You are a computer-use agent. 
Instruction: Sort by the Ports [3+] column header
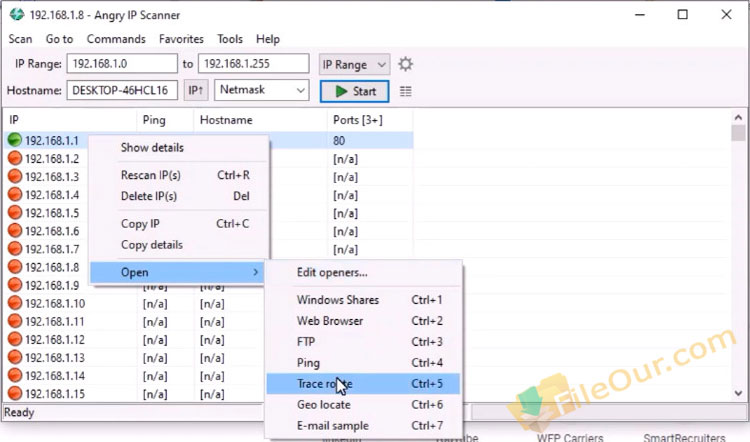[x=370, y=120]
